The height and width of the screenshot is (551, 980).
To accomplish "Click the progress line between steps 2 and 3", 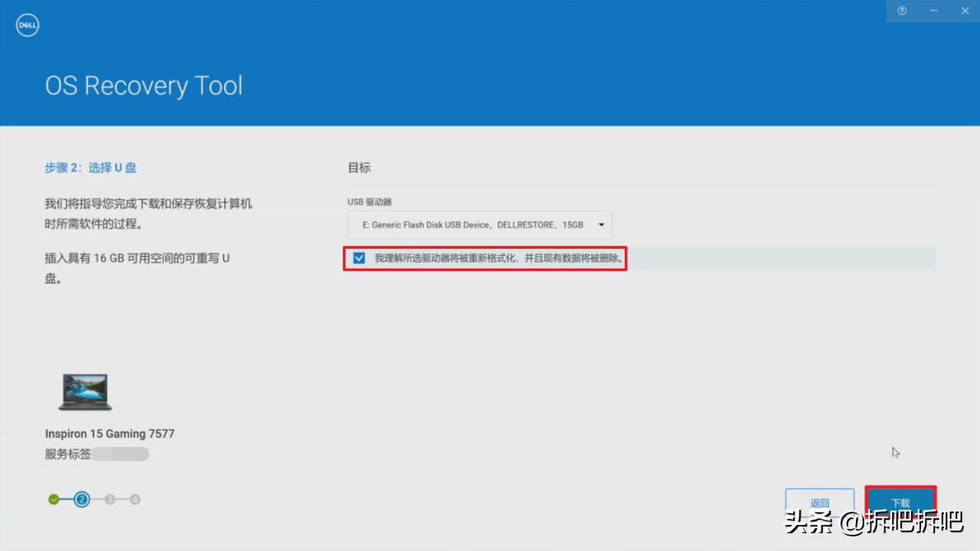I will (x=94, y=498).
